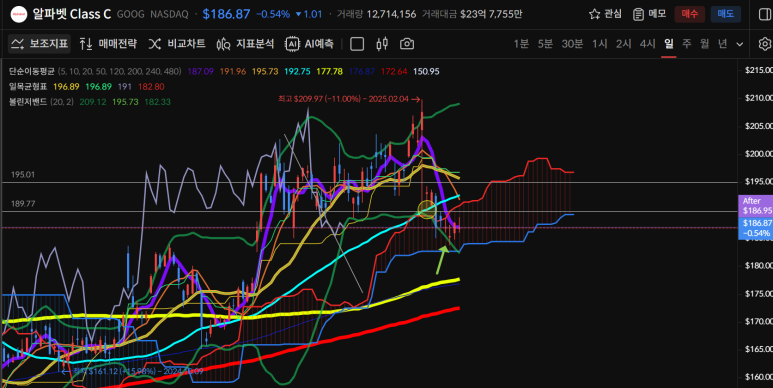Add stock to watchlist with 관심 star

pyautogui.click(x=605, y=14)
